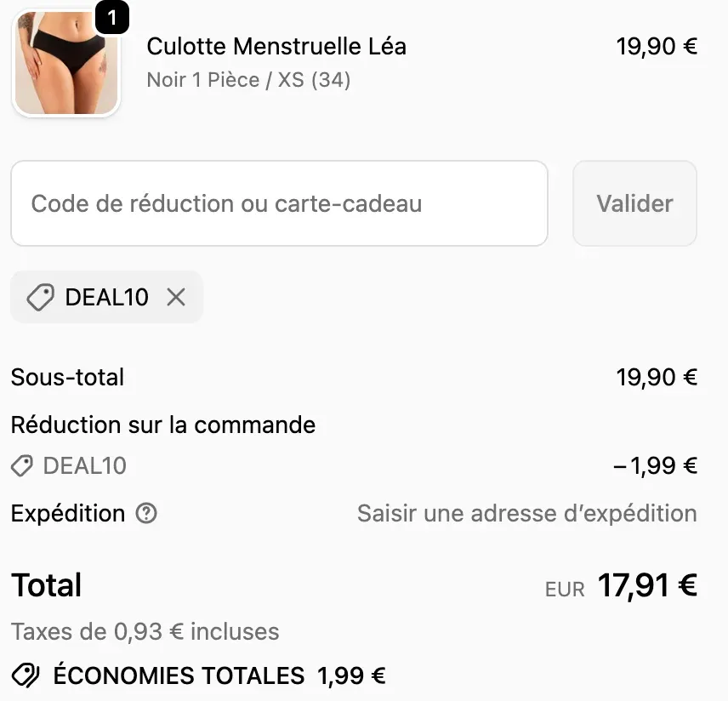Click the EUR currency label

click(564, 588)
